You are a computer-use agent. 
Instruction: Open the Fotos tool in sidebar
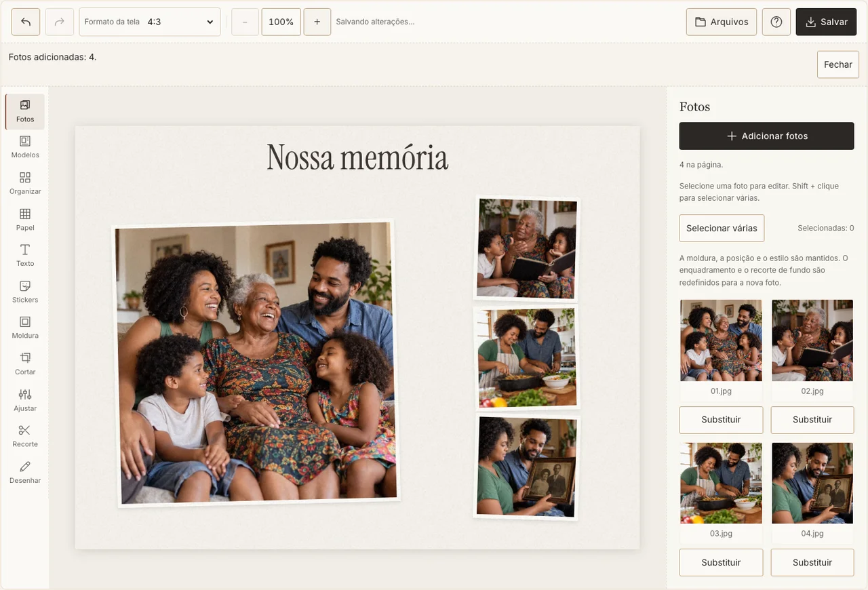pos(25,112)
